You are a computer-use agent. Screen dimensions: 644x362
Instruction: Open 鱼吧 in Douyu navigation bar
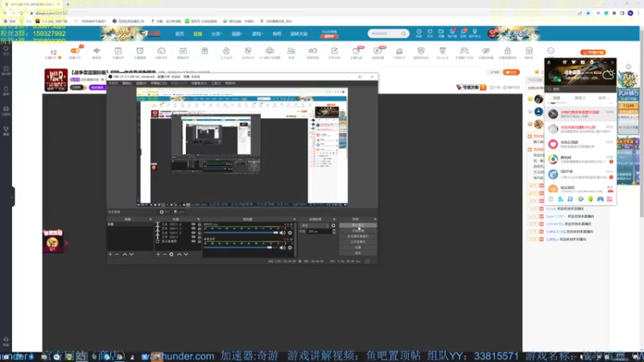[277, 34]
